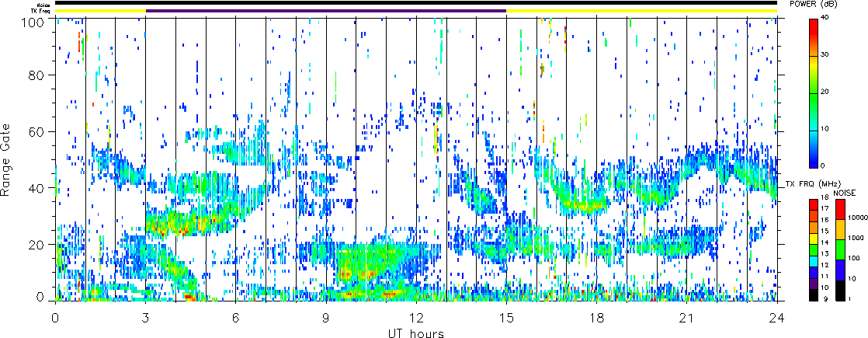Viewport: 868px width, 338px height.
Task: Click the 12 tick label on the UT hours axis
Action: pos(416,317)
